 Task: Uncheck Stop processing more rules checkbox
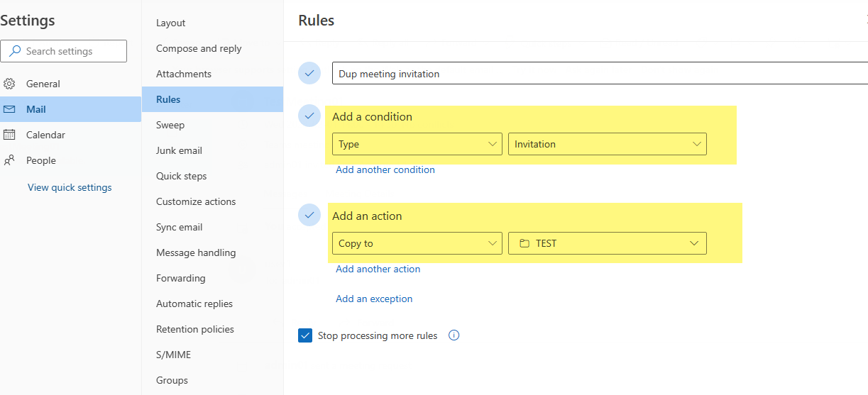click(305, 335)
